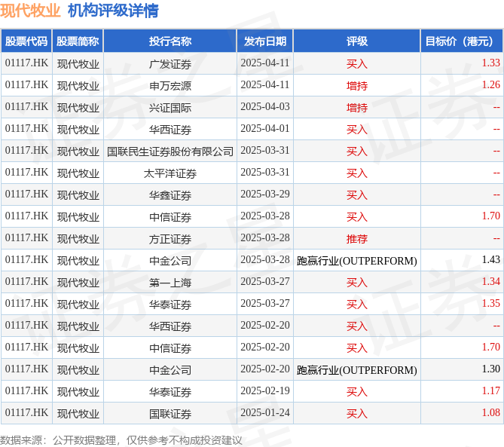Click 中金公司 in the 2025-02-20 row
504x447 pixels.
tap(170, 370)
